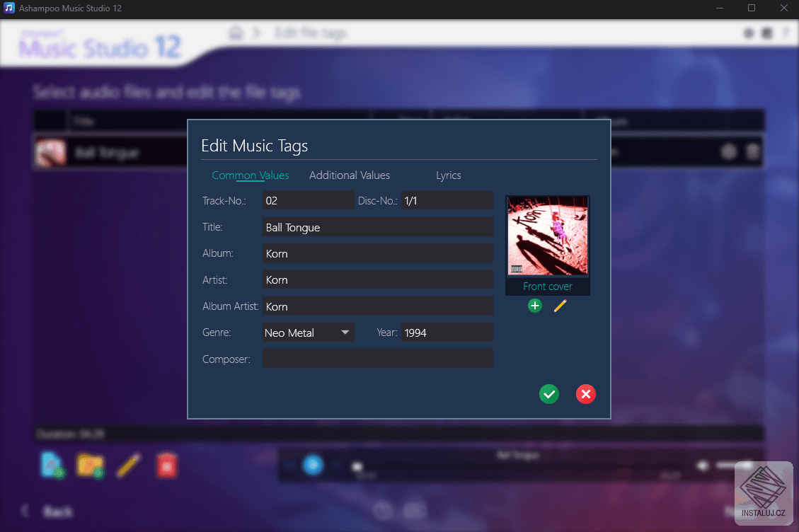Open the Lyrics tab

tap(449, 175)
